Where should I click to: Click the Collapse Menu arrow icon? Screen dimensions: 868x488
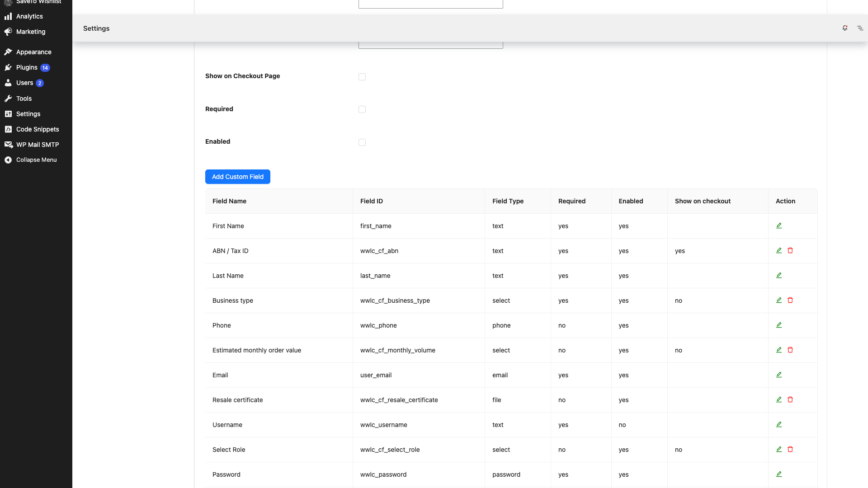(8, 160)
